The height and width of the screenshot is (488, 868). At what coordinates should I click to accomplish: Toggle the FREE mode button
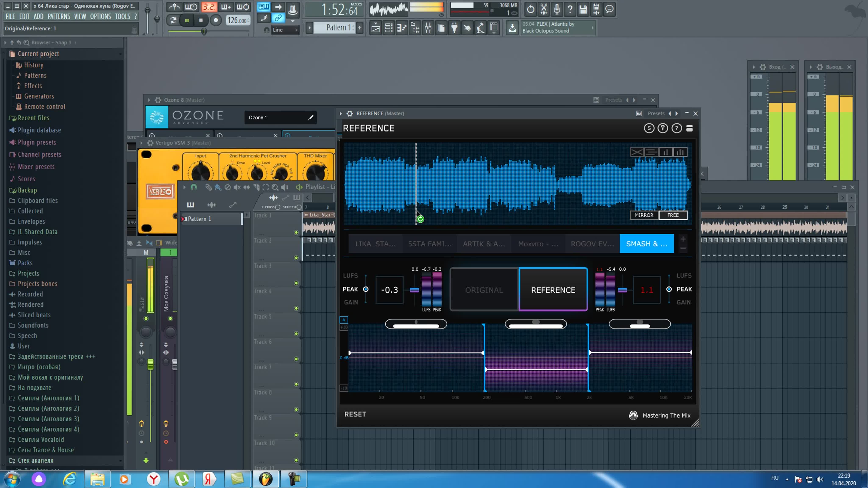673,215
